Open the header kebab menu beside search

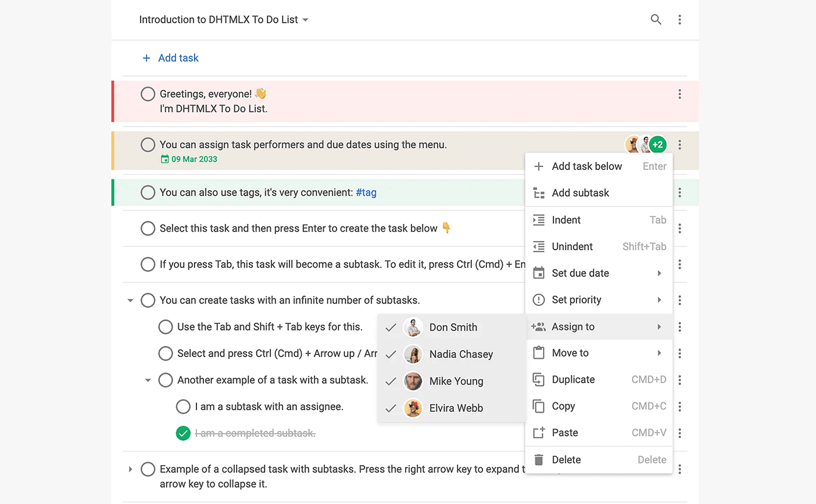tap(679, 20)
